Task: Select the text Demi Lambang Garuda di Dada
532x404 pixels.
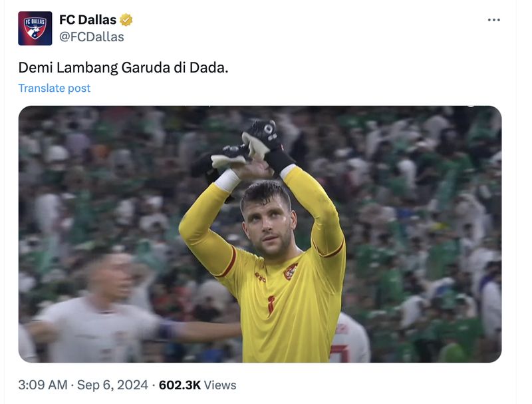Action: point(124,68)
